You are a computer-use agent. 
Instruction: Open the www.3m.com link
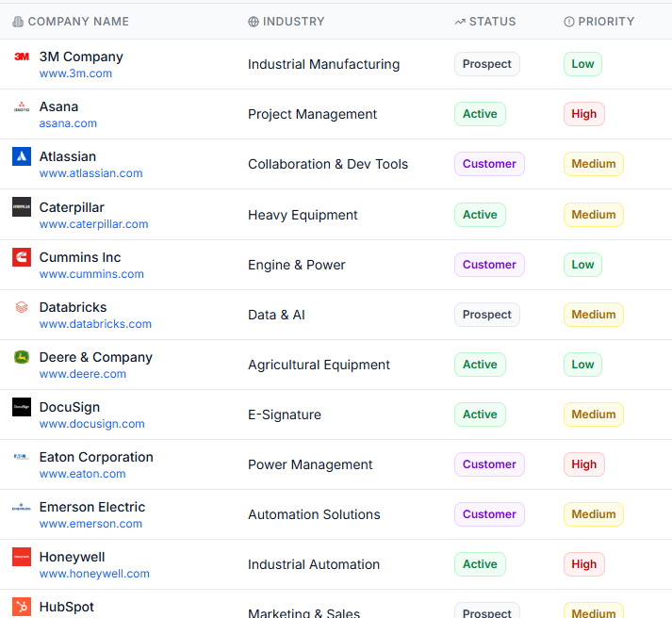point(75,73)
